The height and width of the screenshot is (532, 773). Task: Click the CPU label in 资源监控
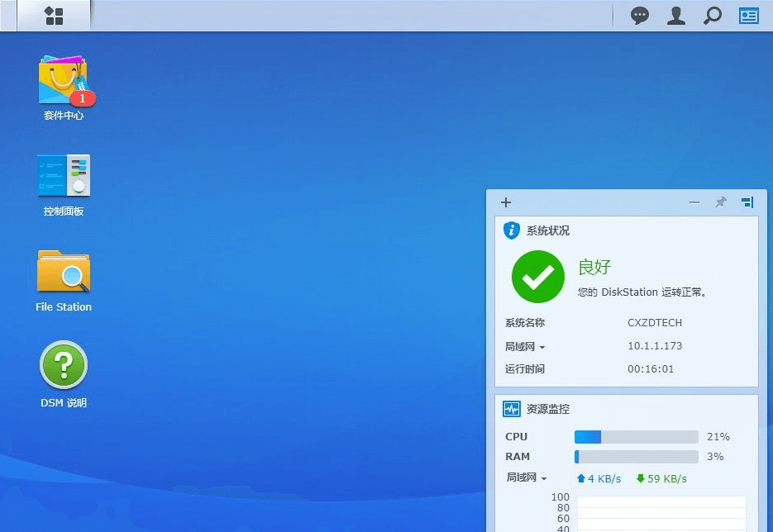pos(516,437)
